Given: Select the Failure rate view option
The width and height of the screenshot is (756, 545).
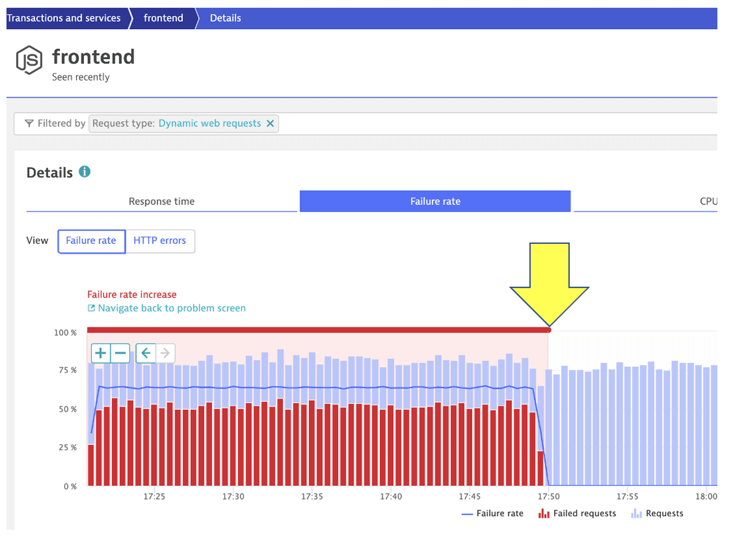Looking at the screenshot, I should pos(91,241).
